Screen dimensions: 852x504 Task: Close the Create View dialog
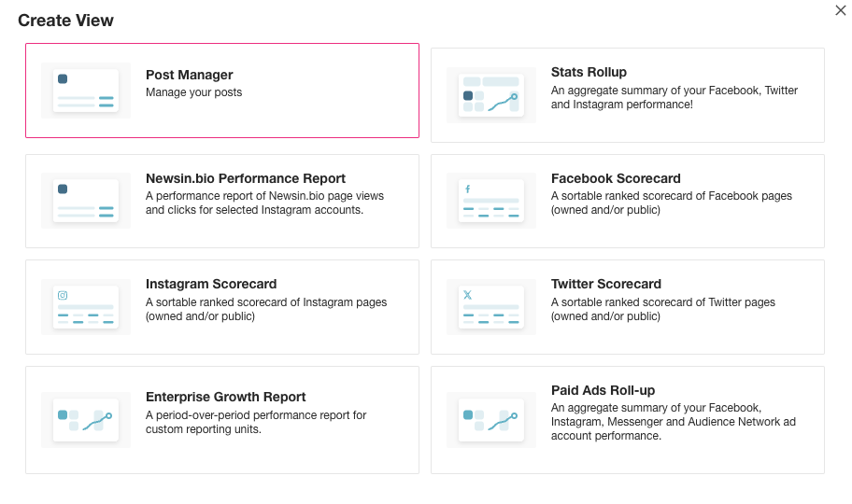(841, 10)
